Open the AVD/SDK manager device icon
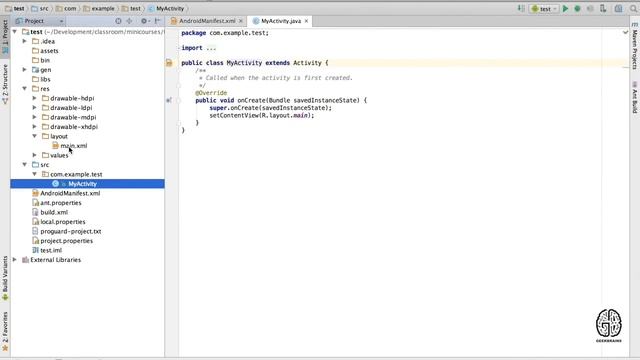The height and width of the screenshot is (360, 640). click(603, 9)
